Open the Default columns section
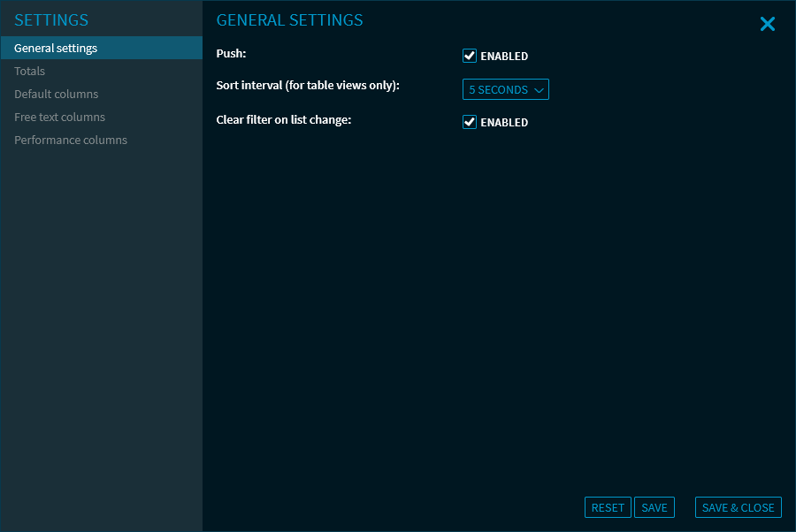The height and width of the screenshot is (532, 796). tap(57, 94)
